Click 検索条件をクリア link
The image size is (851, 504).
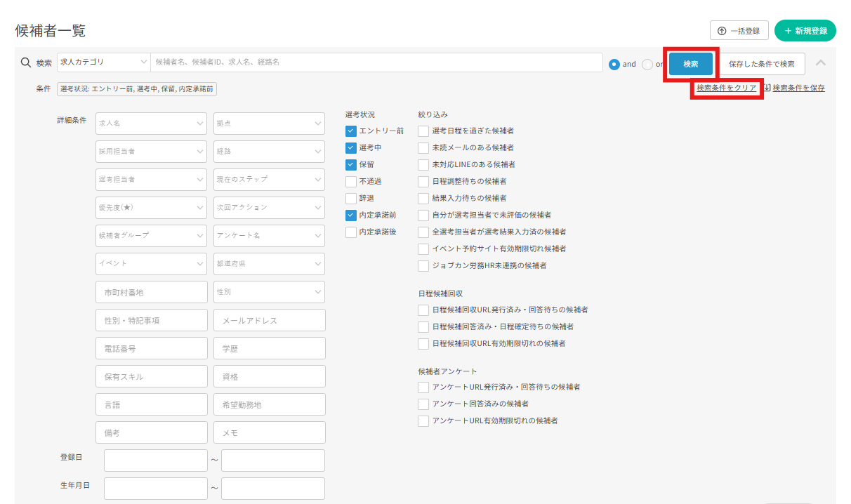point(726,88)
